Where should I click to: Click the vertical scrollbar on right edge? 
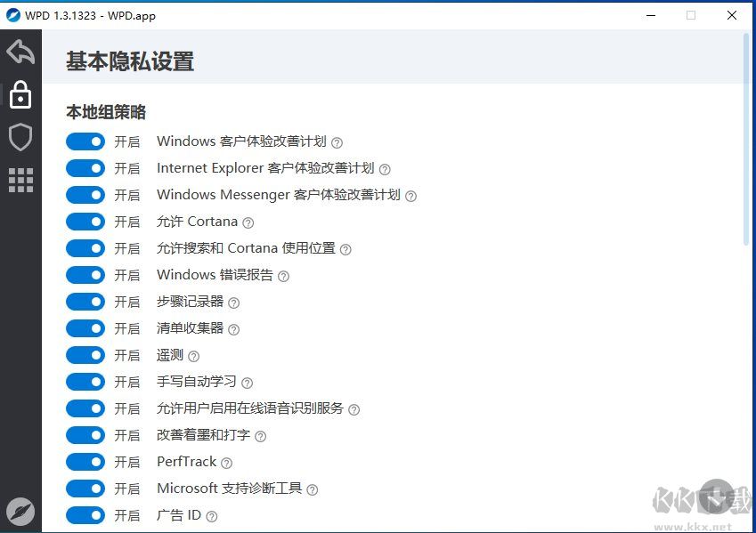point(746,133)
